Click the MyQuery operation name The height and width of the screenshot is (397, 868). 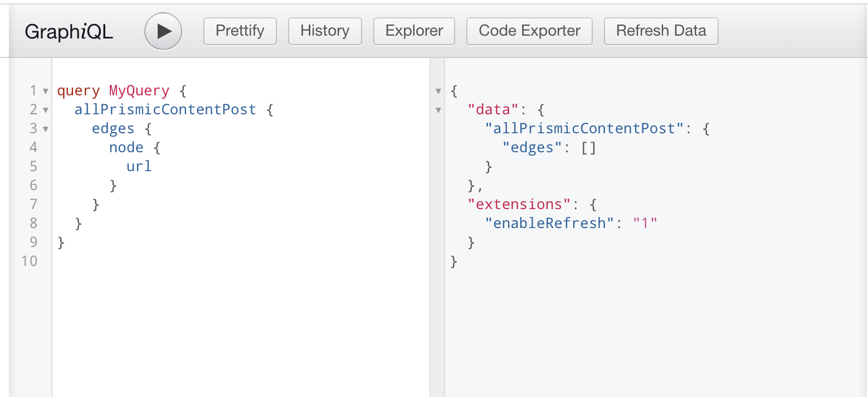click(139, 91)
